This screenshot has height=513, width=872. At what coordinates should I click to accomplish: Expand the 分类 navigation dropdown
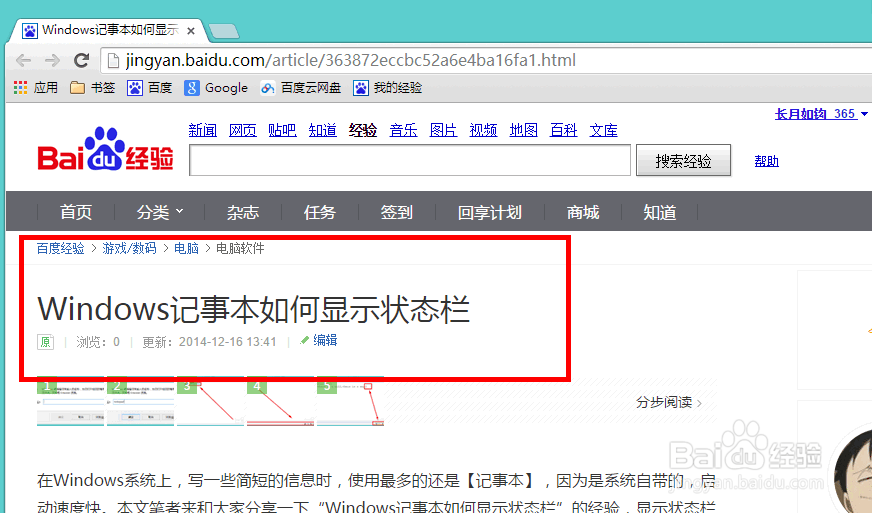160,212
